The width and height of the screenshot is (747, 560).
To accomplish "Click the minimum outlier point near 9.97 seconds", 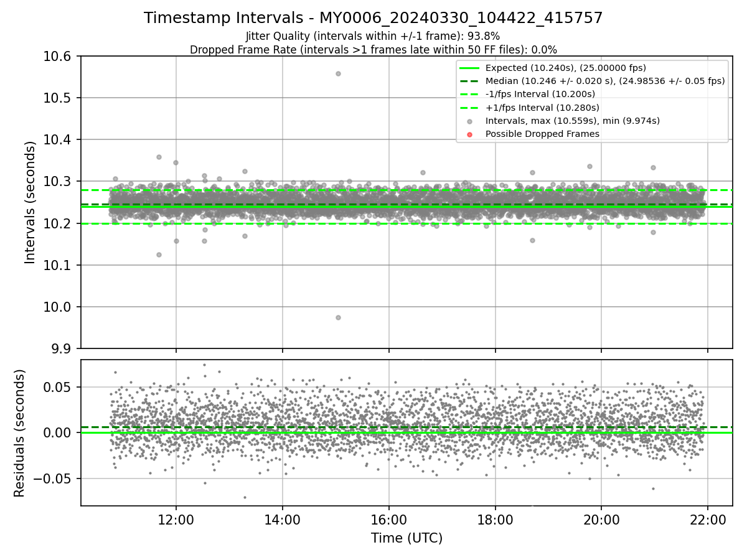I will tap(338, 317).
